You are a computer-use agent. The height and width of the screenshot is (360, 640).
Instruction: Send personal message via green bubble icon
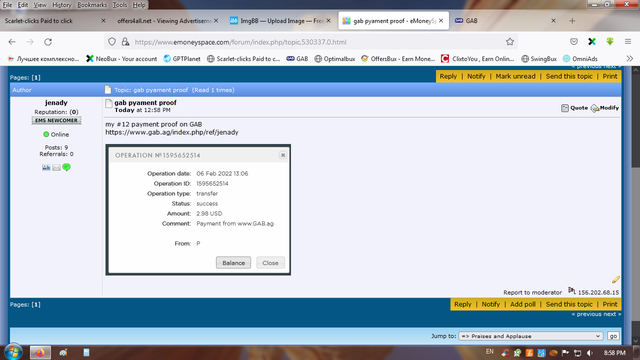(67, 167)
